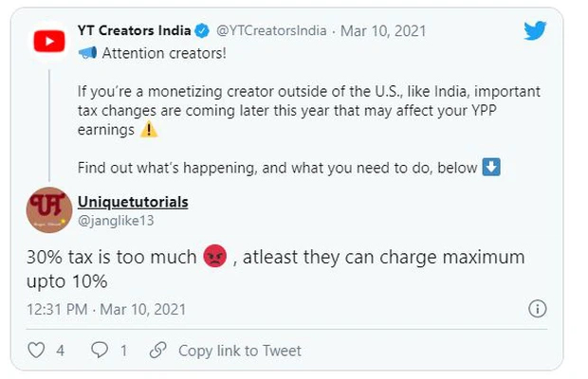Image resolution: width=588 pixels, height=379 pixels.
Task: Click the reply count number 1
Action: point(123,351)
